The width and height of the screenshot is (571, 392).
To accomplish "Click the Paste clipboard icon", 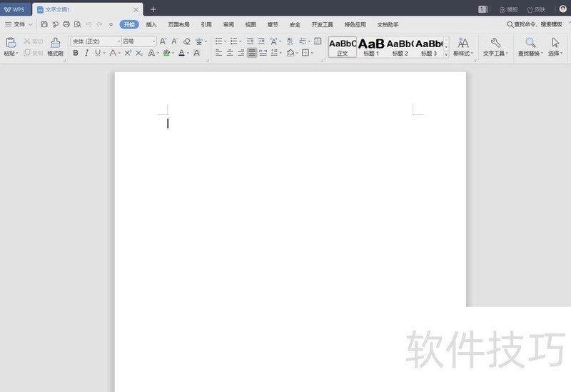I will pos(11,43).
